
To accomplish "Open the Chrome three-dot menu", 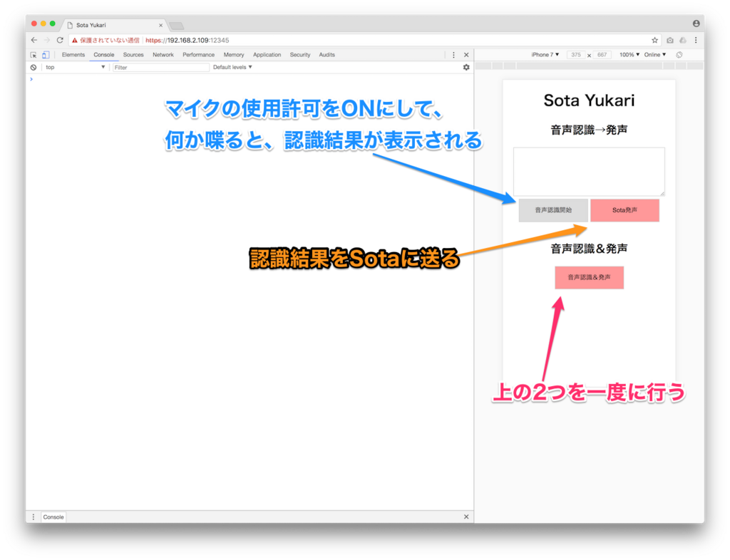I will point(696,40).
